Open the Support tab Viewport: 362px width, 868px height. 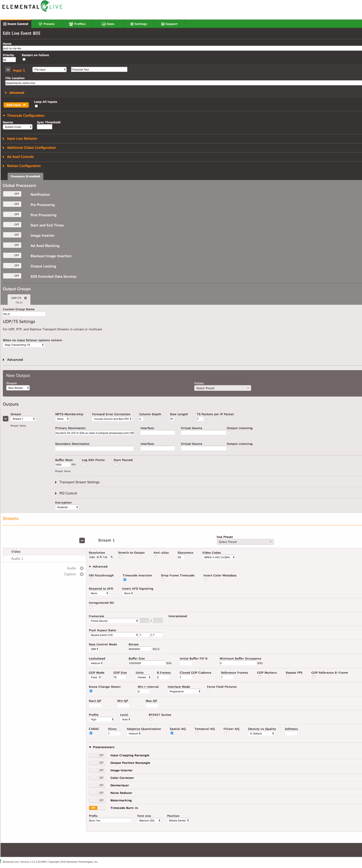click(169, 24)
